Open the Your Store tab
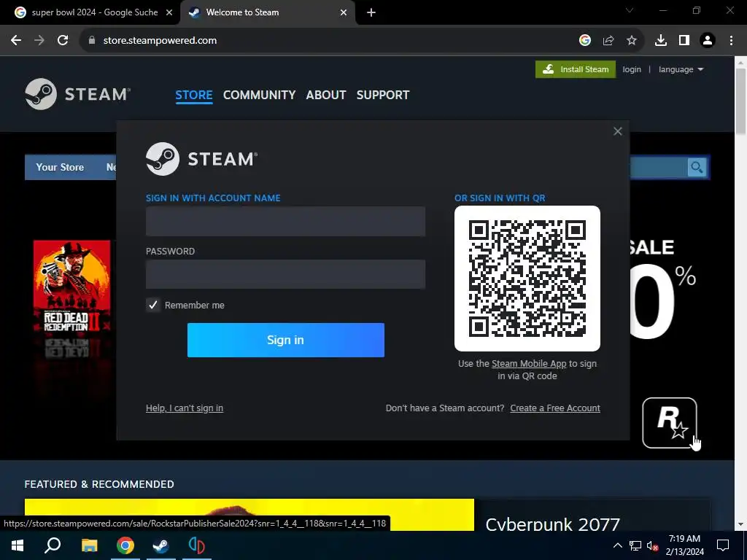 tap(60, 167)
